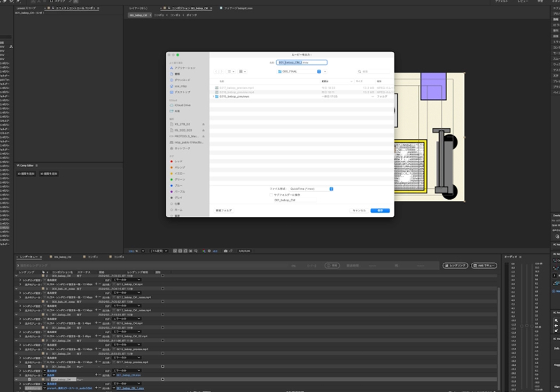
Task: Click the blue Save button
Action: tap(380, 210)
